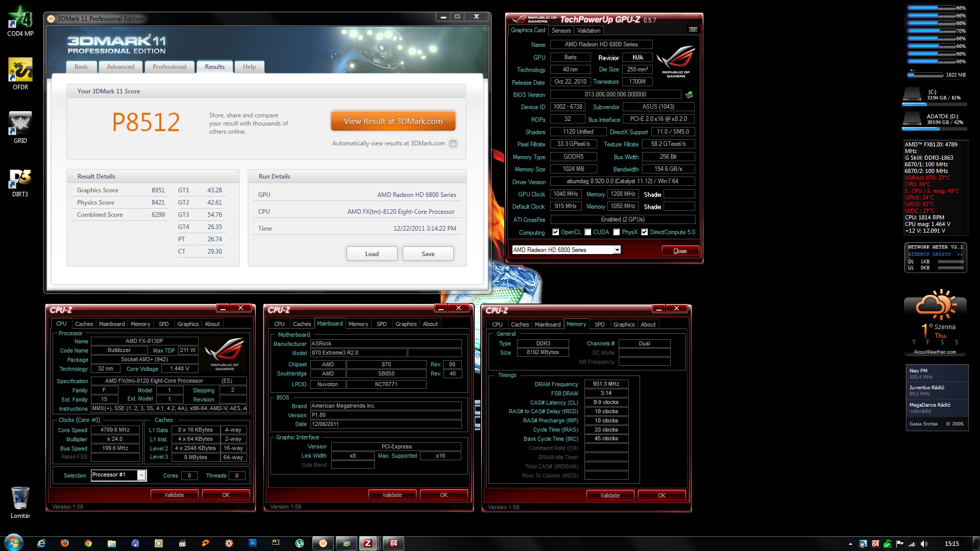Open the GRID desktop shortcut
This screenshot has height=551, width=980.
point(20,128)
